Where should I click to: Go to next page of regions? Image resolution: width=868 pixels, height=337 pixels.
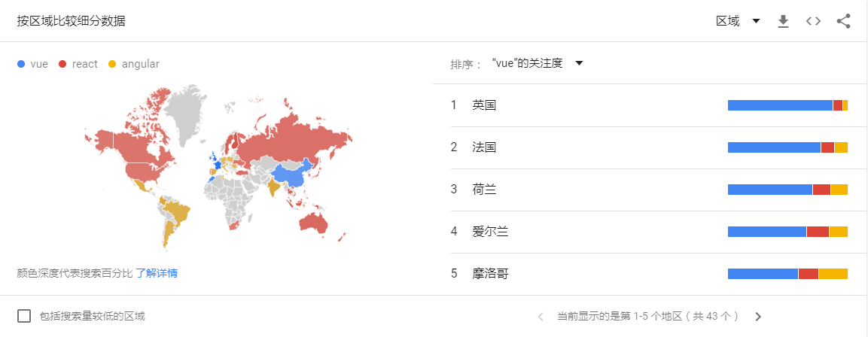click(x=758, y=317)
